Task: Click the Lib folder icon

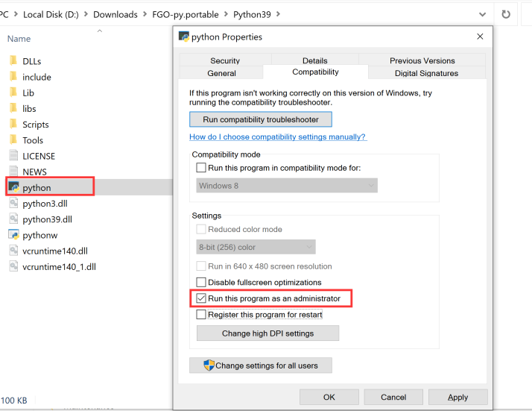Action: 13,92
